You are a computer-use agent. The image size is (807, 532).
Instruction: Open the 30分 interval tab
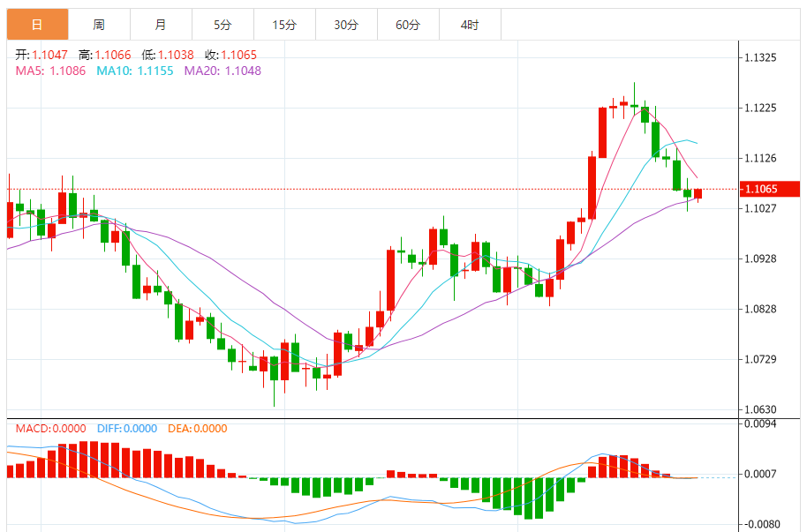346,24
